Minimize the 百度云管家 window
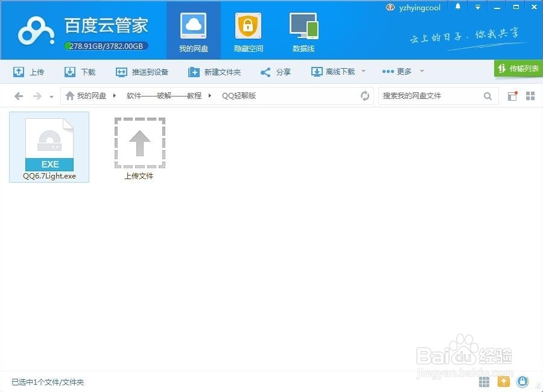543x392 pixels. point(497,7)
